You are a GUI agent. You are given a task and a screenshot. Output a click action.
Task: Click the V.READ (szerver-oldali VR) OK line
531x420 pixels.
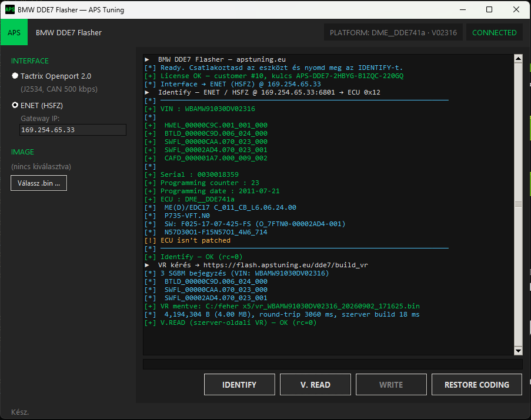pyautogui.click(x=231, y=322)
